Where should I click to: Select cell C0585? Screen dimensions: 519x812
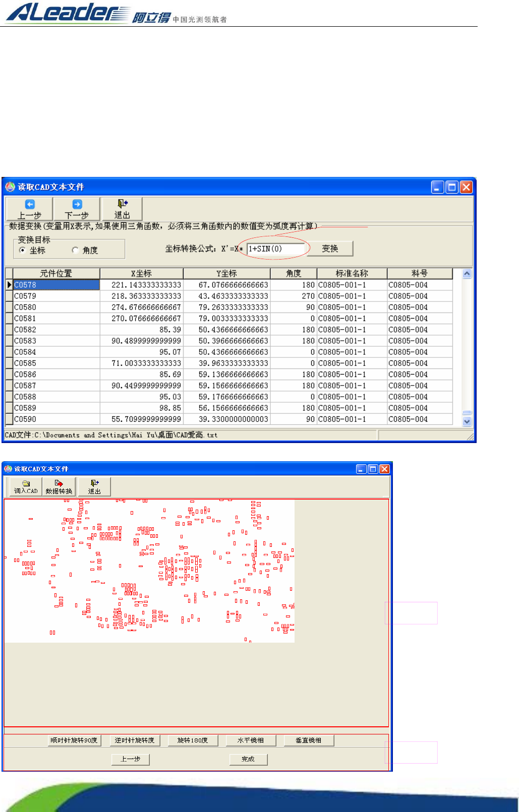click(56, 363)
